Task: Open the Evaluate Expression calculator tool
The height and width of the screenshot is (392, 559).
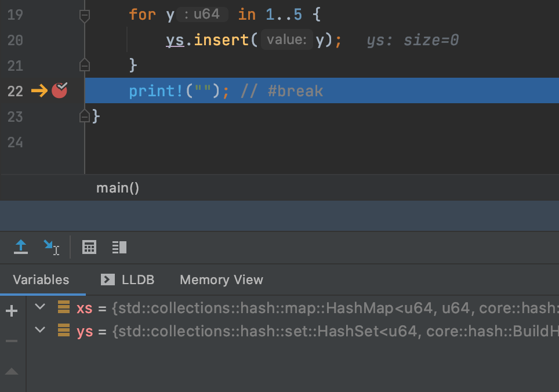Action: [x=89, y=247]
